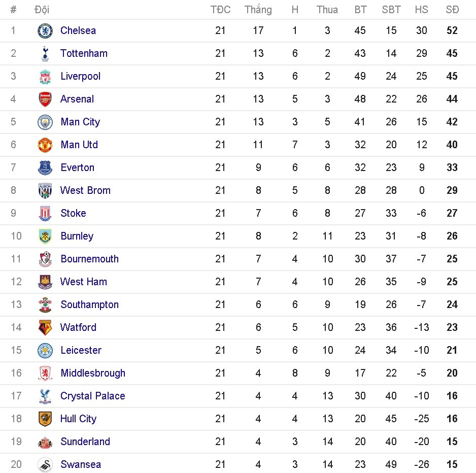Click the Chelsea club crest icon

[x=45, y=31]
